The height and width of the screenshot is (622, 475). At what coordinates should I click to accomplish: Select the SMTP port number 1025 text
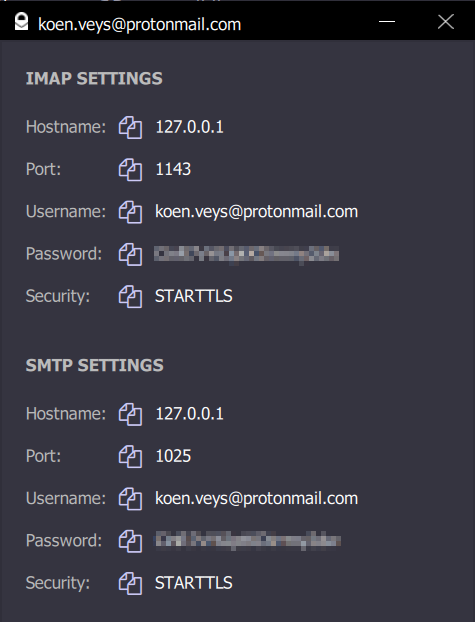(x=173, y=456)
